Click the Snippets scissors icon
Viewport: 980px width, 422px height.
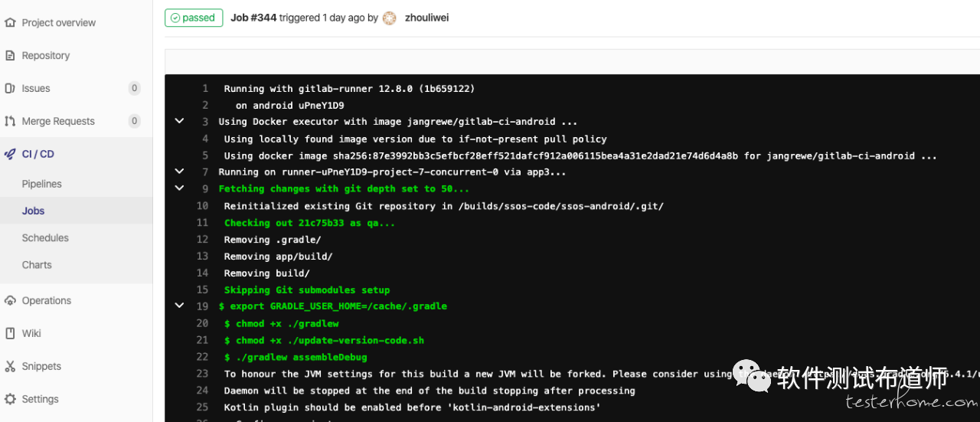coord(10,366)
